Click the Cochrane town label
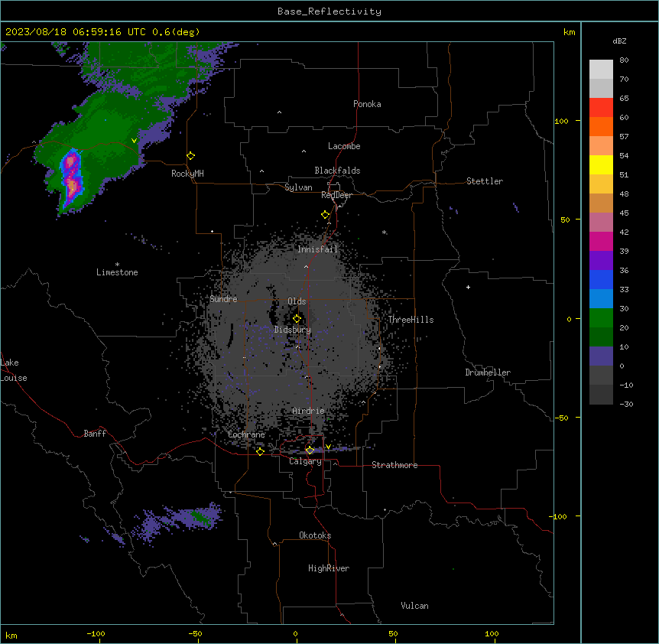 click(246, 434)
